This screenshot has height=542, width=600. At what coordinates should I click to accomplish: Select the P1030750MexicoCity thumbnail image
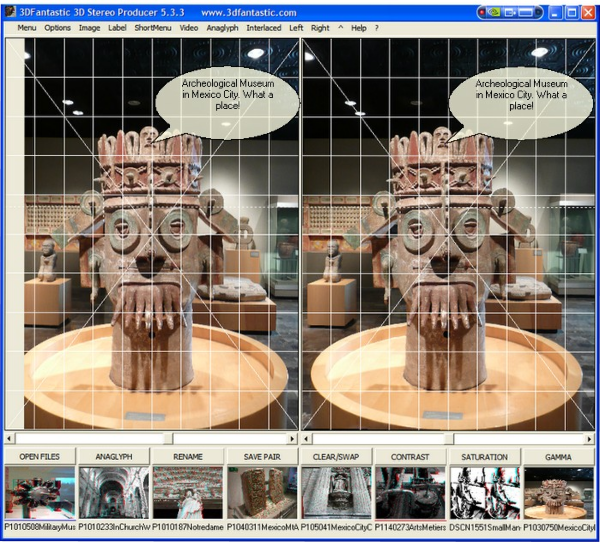click(x=559, y=493)
